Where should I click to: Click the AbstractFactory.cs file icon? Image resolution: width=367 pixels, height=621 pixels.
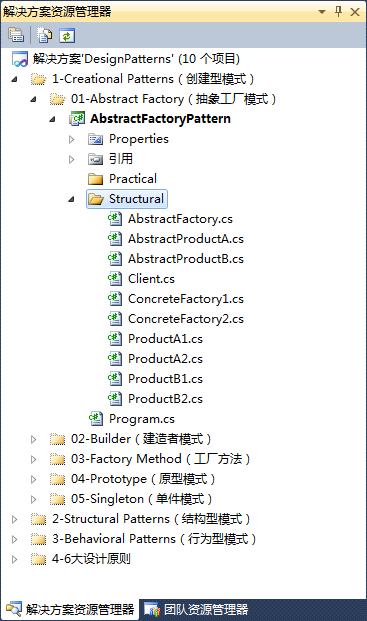[115, 219]
